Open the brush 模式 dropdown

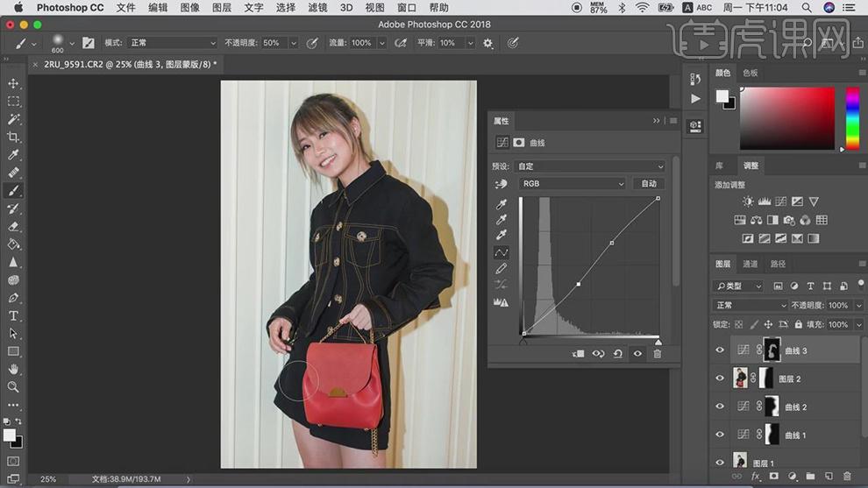pos(172,43)
